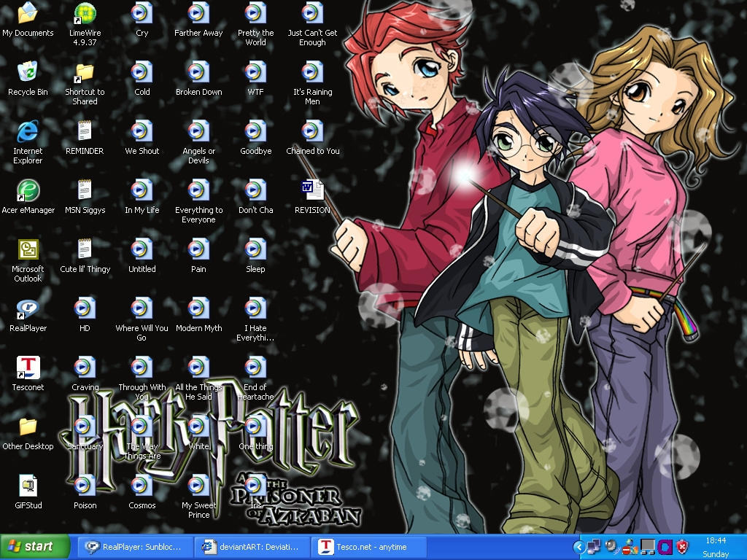
Task: Select the White media file
Action: 198,426
